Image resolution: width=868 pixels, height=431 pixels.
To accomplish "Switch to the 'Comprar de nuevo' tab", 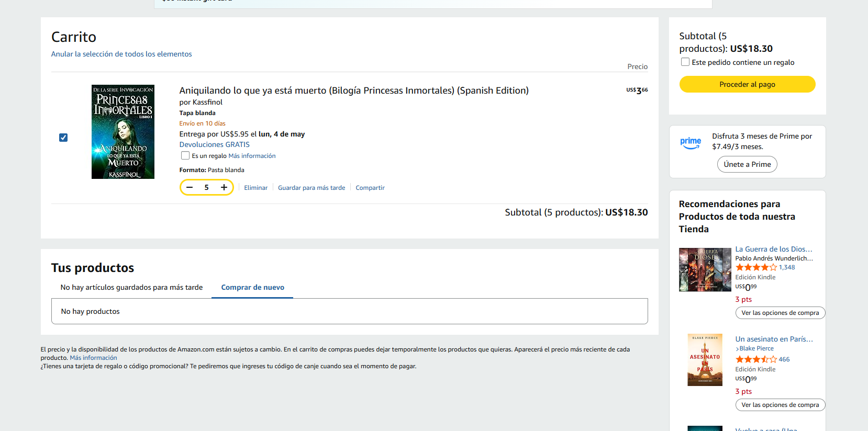I will 252,287.
